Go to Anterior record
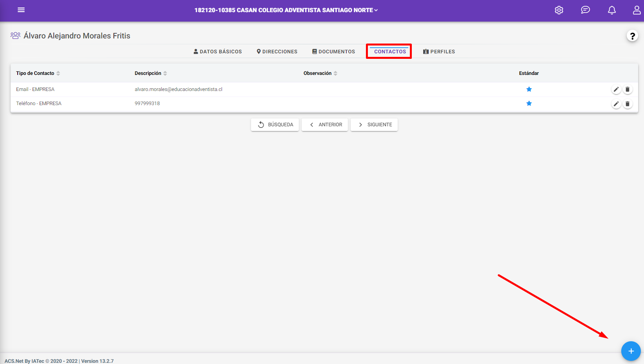 [325, 125]
